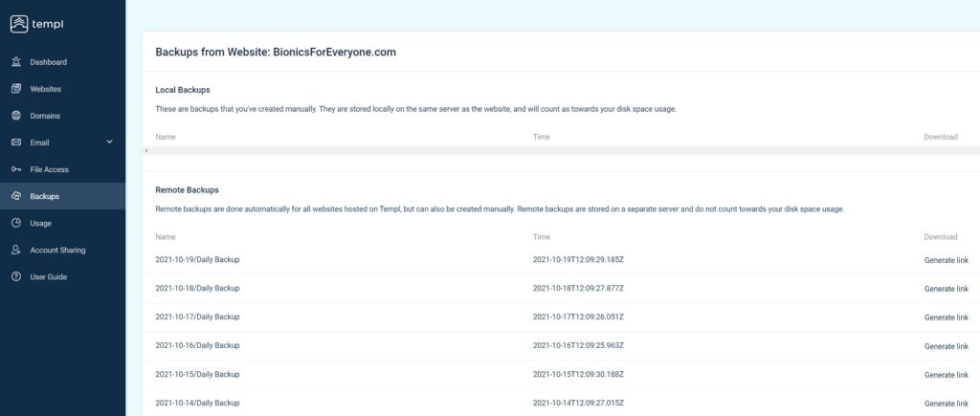Click the Account Sharing person icon
The height and width of the screenshot is (416, 980).
(16, 250)
